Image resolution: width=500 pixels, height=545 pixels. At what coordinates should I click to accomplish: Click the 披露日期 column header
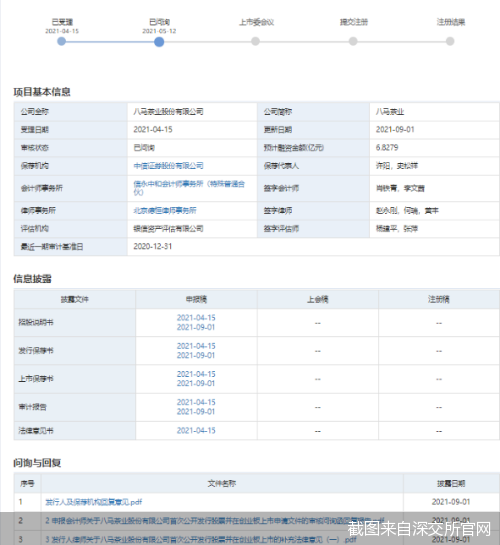(451, 483)
